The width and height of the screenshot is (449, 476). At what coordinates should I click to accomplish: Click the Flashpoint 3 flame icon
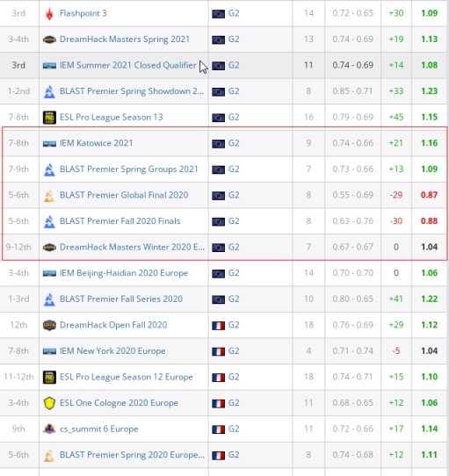pyautogui.click(x=49, y=14)
